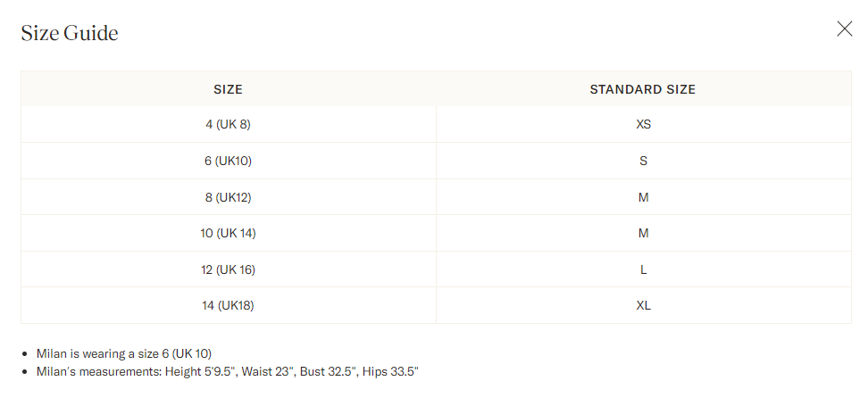Select the STANDARD SIZE column header
The width and height of the screenshot is (868, 406).
643,89
